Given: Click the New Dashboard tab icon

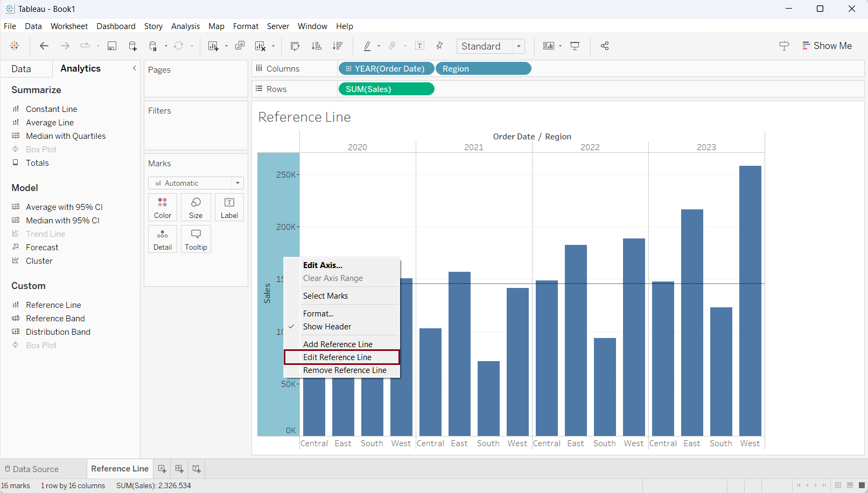Looking at the screenshot, I should [179, 469].
